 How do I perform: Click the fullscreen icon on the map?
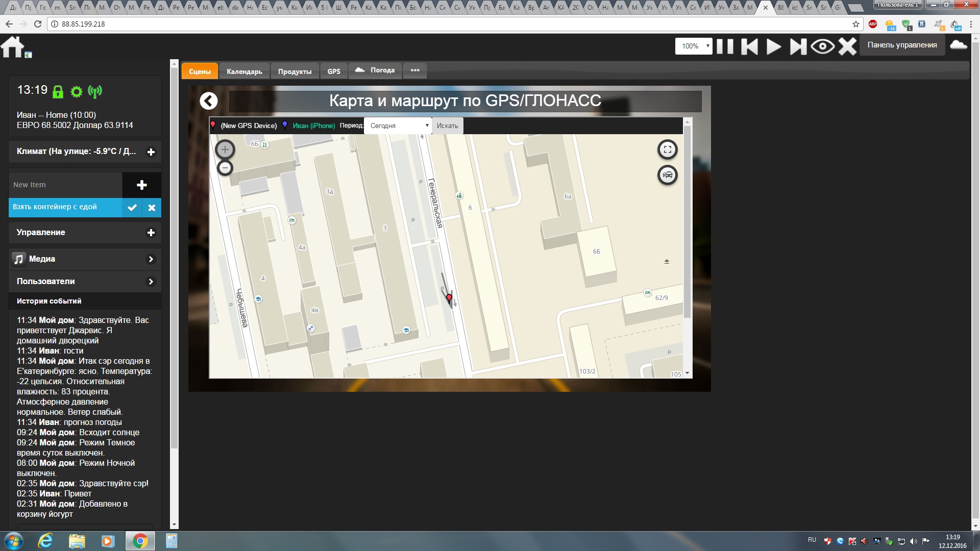667,149
